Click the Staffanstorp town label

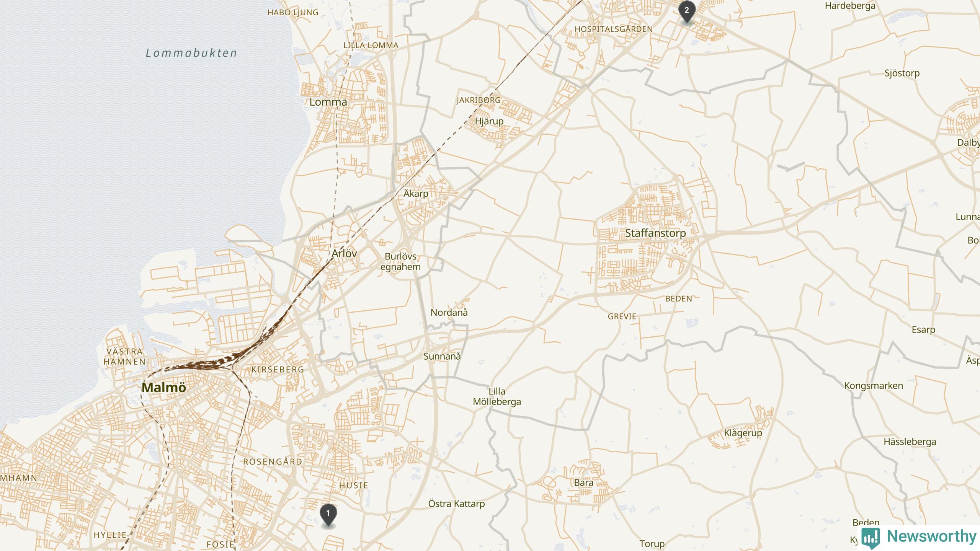tap(655, 233)
